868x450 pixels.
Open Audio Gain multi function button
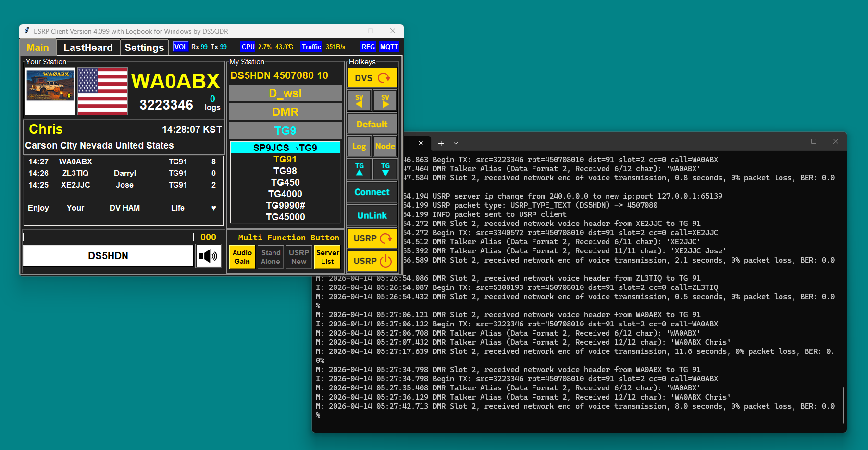pyautogui.click(x=242, y=257)
